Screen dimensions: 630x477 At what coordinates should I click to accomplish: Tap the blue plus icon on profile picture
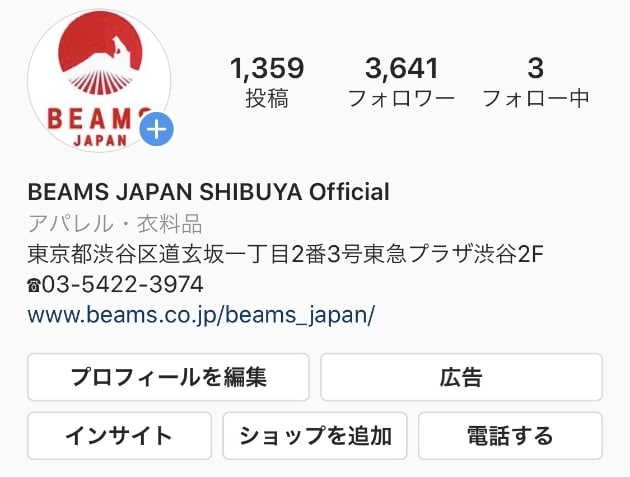click(157, 129)
